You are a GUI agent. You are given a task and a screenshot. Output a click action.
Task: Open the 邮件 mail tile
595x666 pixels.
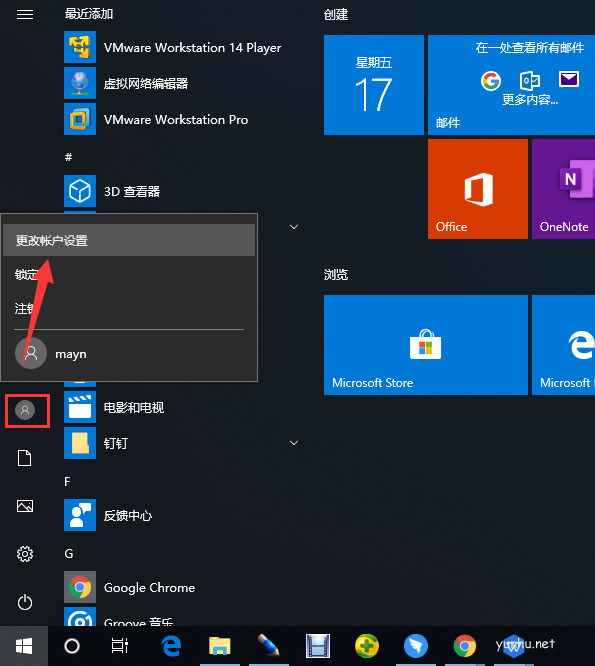511,85
